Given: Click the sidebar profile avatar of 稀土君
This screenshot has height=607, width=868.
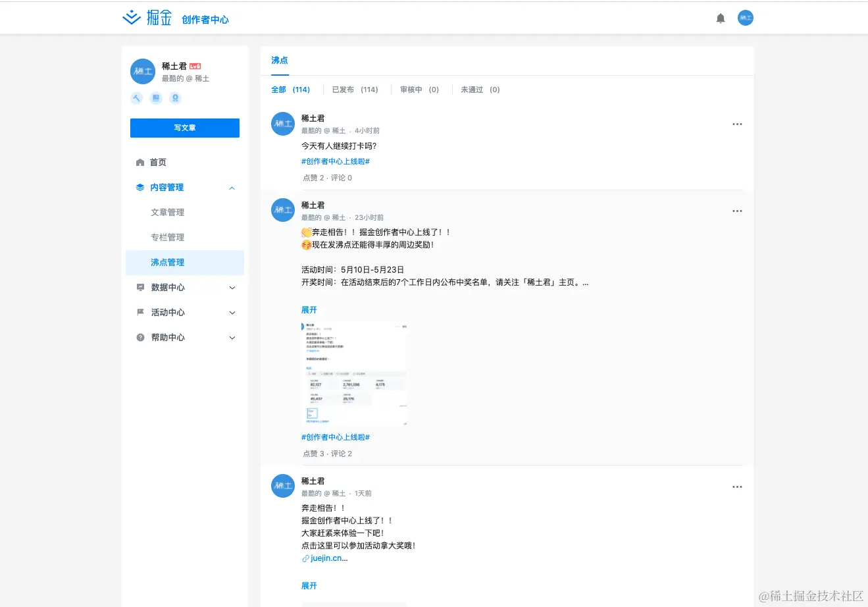Looking at the screenshot, I should pyautogui.click(x=143, y=71).
